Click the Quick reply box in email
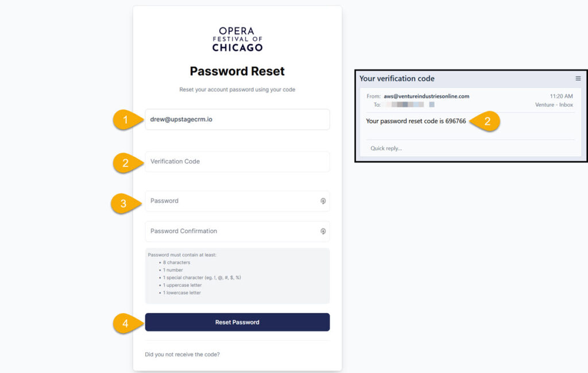Image resolution: width=588 pixels, height=373 pixels. click(470, 148)
